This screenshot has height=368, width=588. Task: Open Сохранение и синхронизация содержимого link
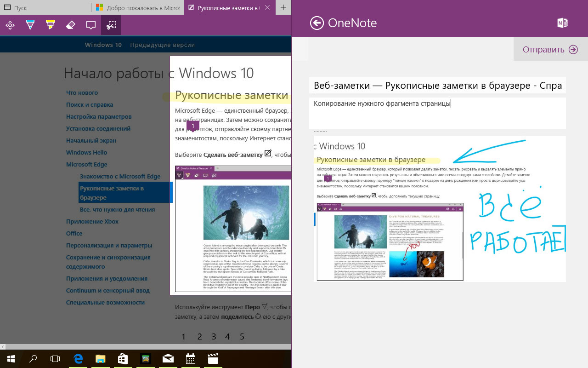click(x=108, y=262)
